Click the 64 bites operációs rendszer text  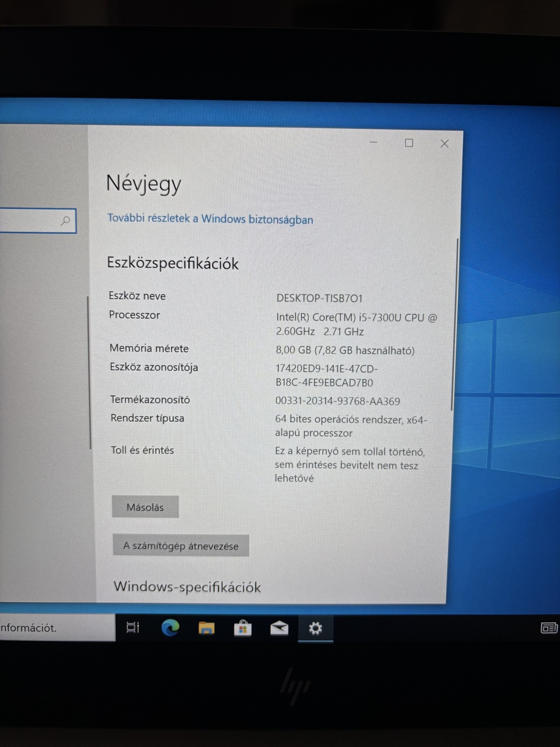351,426
